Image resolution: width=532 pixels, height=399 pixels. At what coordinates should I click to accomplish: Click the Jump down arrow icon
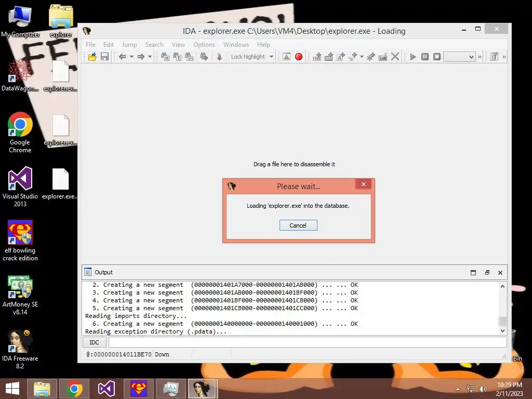219,57
